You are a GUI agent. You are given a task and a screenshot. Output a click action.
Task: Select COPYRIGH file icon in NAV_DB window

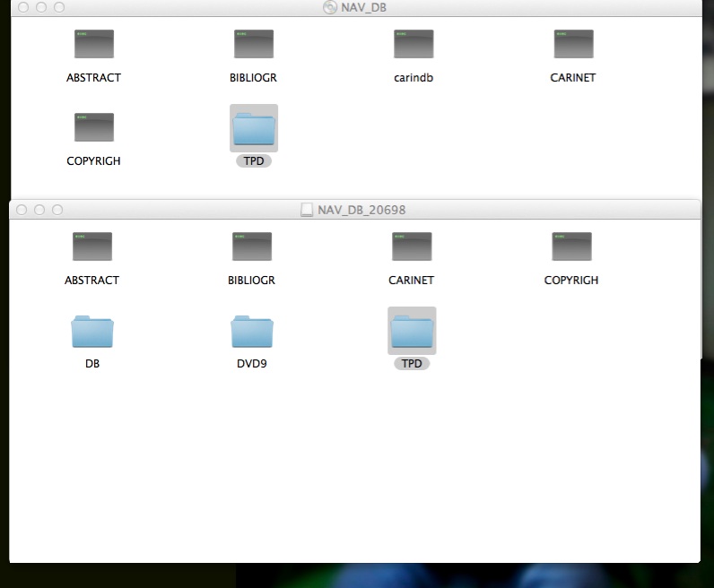94,127
